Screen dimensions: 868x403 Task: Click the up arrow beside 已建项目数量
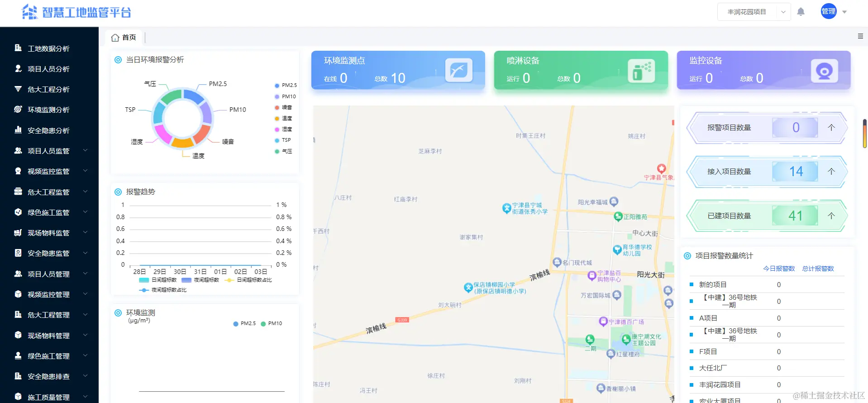point(831,216)
